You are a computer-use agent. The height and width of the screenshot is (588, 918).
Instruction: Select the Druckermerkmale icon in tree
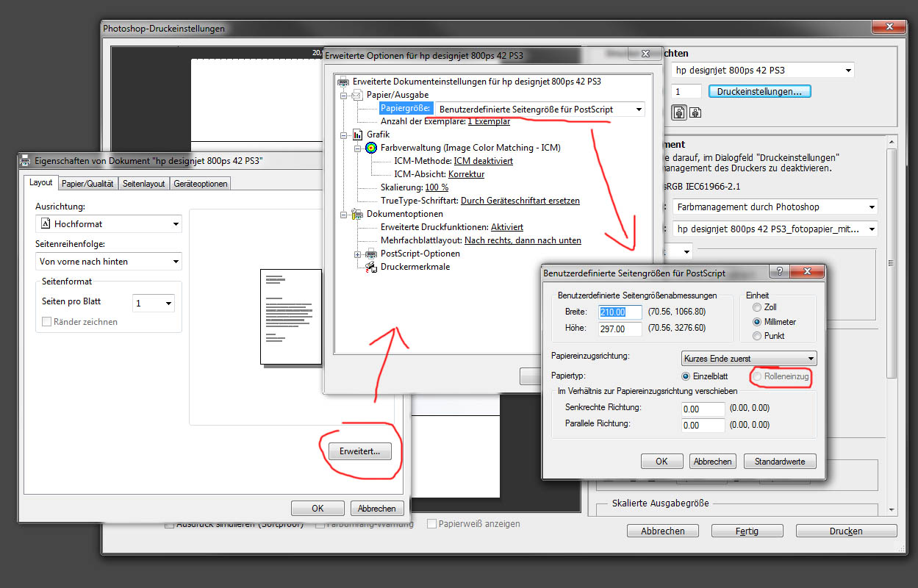pyautogui.click(x=371, y=267)
